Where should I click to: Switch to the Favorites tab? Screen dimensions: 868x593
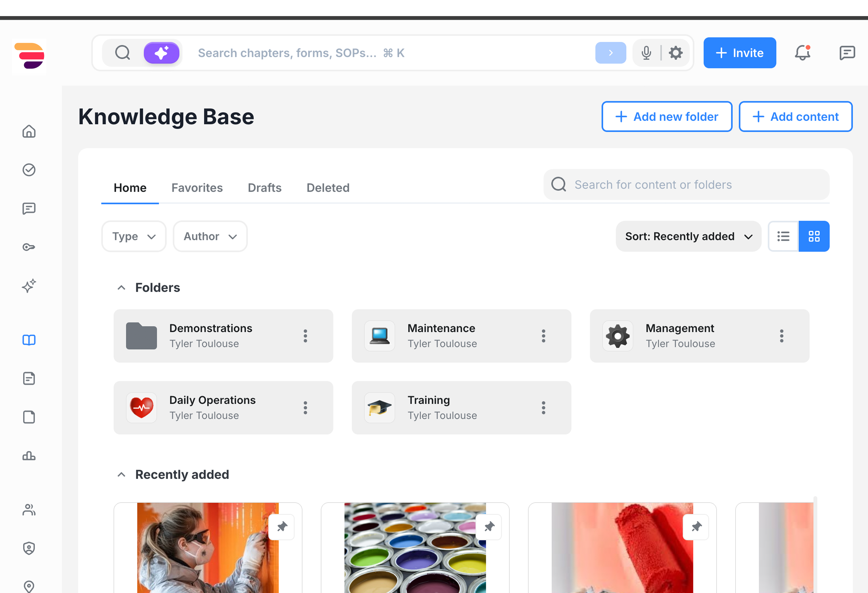[x=197, y=188]
